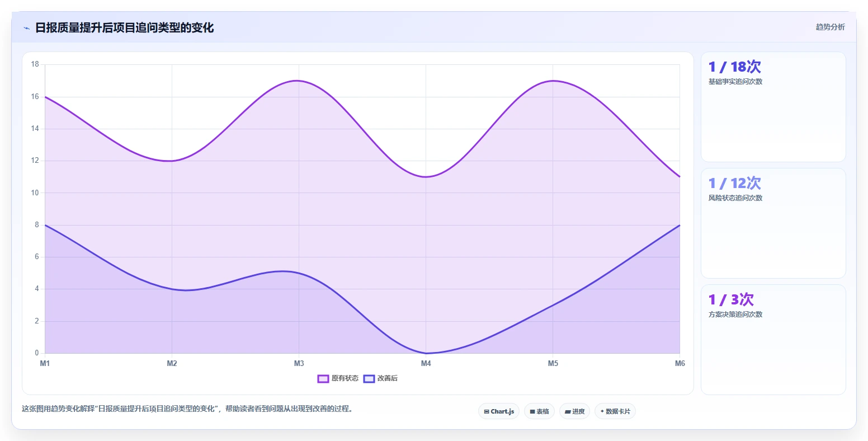Open the 趋势分析 label in the header
868x441 pixels.
click(x=830, y=27)
